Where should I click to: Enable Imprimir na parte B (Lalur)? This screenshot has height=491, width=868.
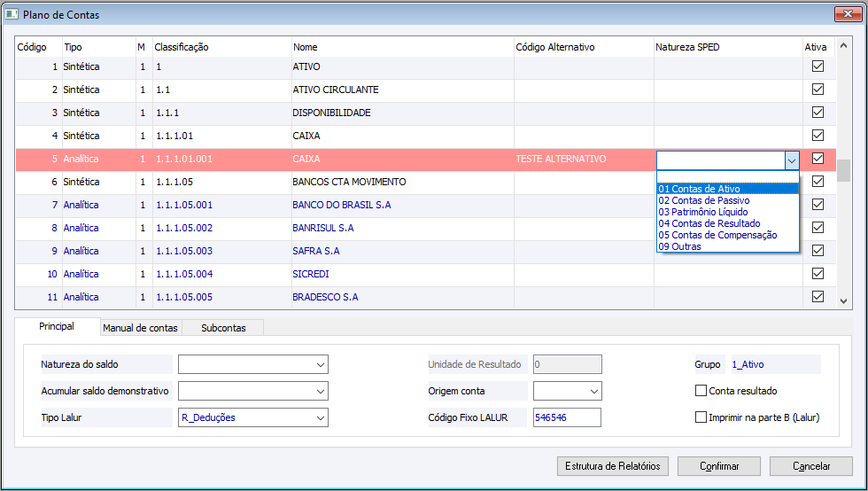(701, 417)
